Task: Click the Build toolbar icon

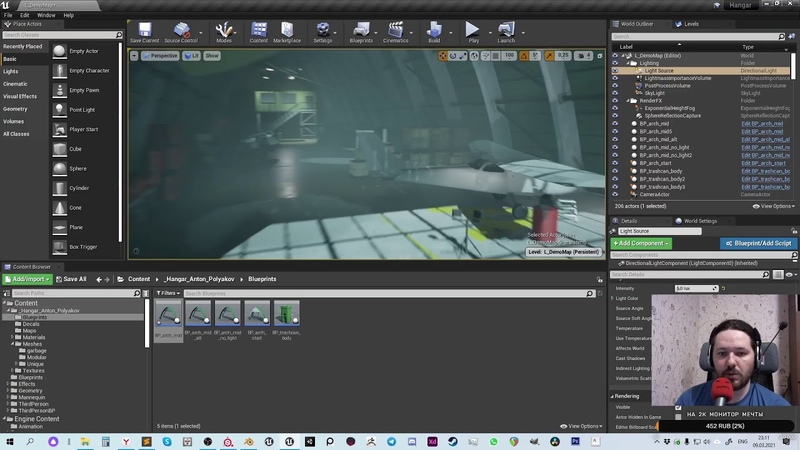Action: click(x=434, y=32)
